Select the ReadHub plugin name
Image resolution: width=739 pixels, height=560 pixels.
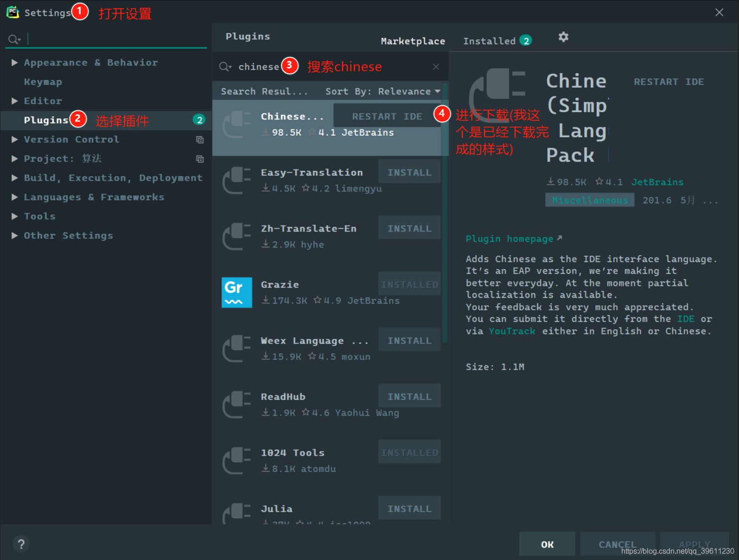[x=283, y=396]
